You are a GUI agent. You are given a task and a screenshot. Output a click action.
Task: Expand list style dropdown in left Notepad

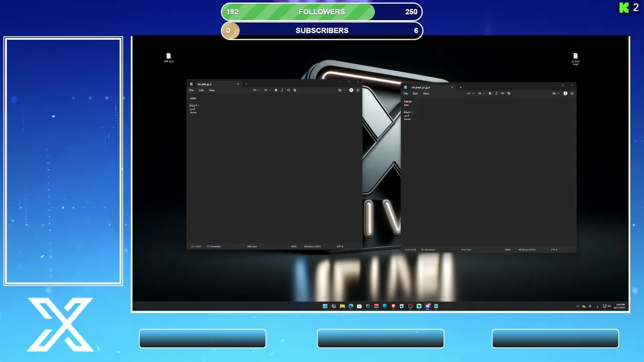tap(267, 90)
